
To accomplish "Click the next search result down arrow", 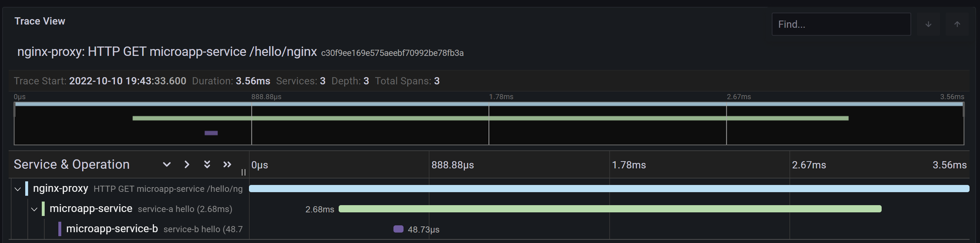I will click(x=928, y=25).
